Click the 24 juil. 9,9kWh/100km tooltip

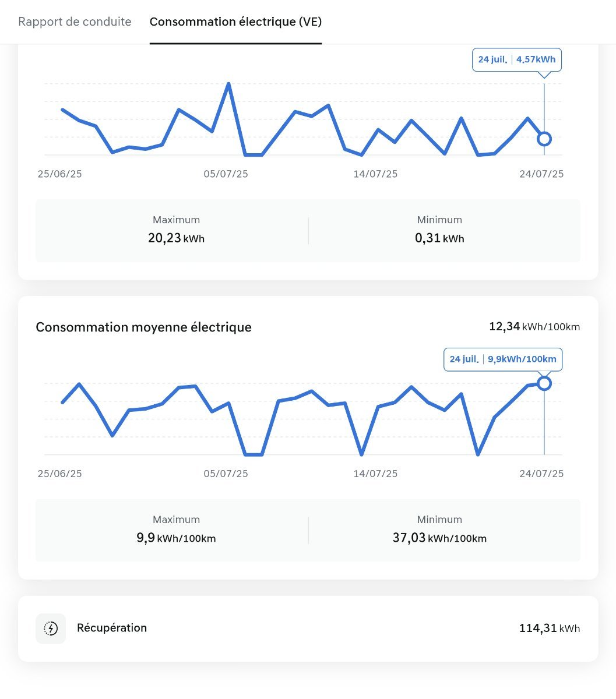tap(503, 359)
